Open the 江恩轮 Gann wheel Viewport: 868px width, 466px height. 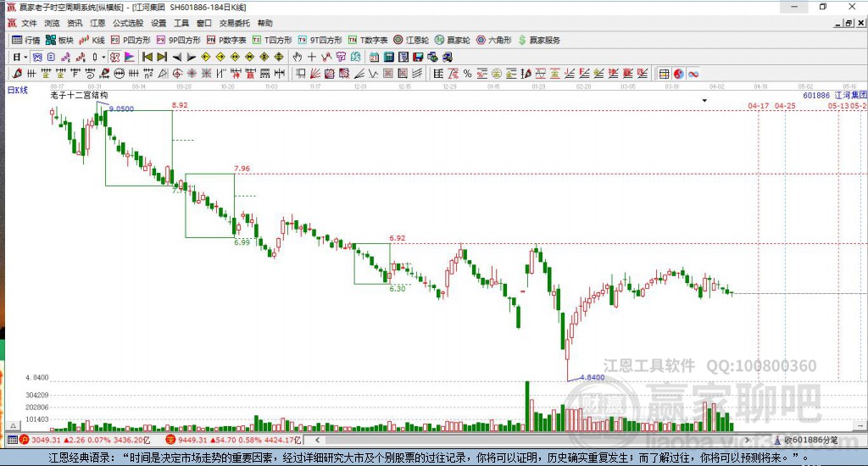411,40
